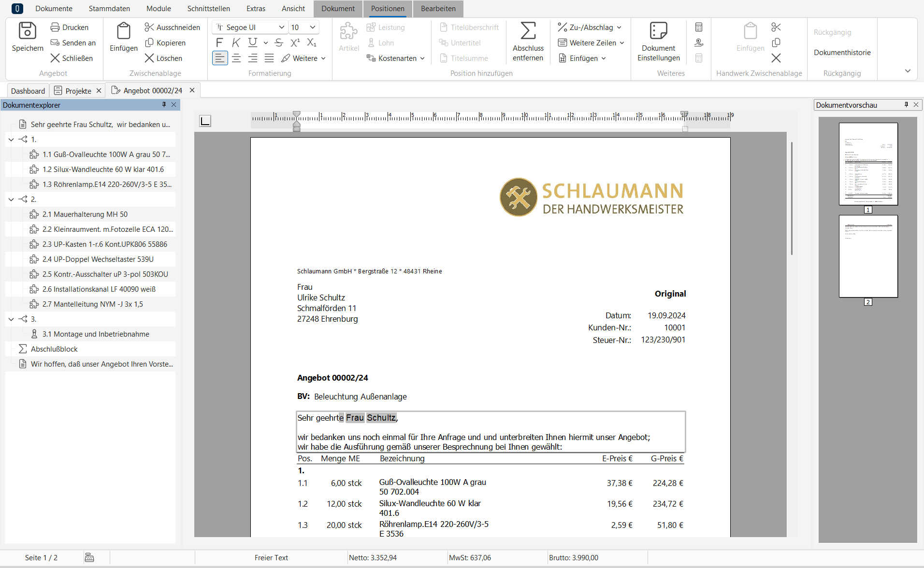Collapse tree group 3. in Dokumentexplorer
The image size is (924, 568).
11,319
